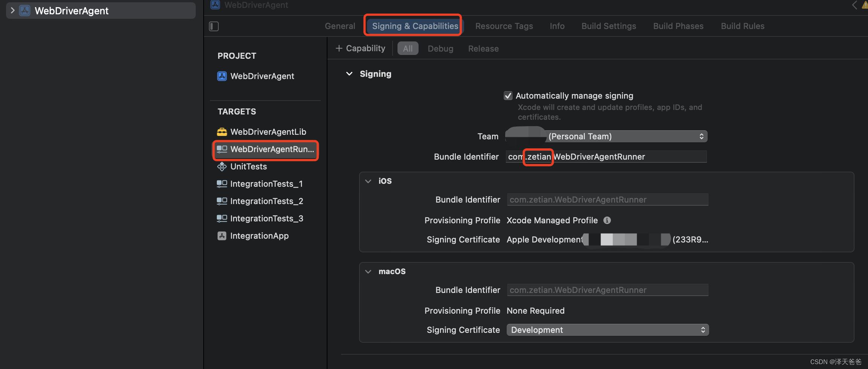The width and height of the screenshot is (868, 369).
Task: Click the iOS Bundle Identifier field
Action: point(608,200)
